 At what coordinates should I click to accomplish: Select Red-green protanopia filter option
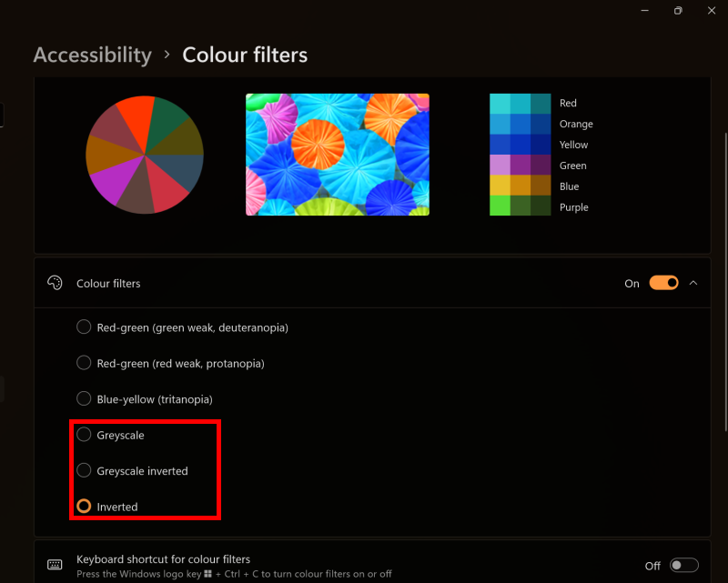84,363
